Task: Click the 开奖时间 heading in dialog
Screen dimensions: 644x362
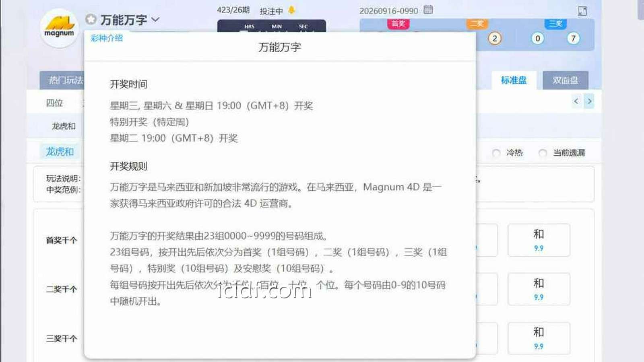Action: click(x=129, y=84)
